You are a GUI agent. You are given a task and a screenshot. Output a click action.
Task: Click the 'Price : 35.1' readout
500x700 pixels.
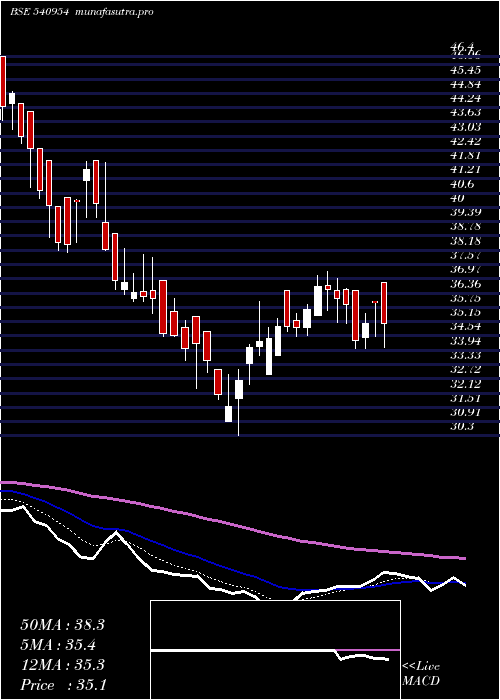click(x=63, y=685)
